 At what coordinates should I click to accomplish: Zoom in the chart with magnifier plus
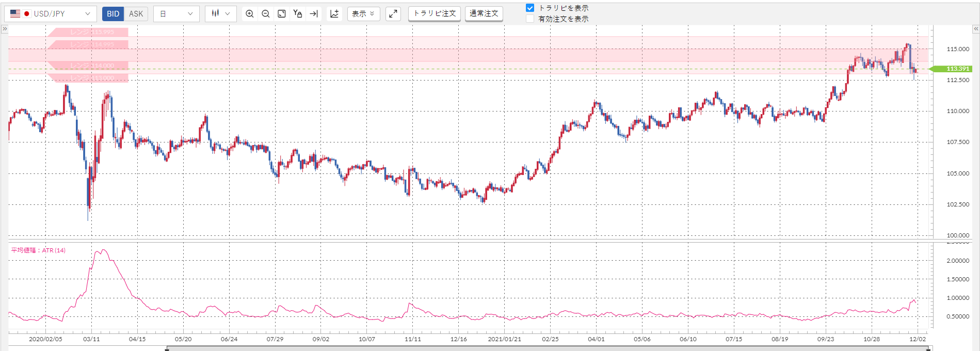point(250,14)
